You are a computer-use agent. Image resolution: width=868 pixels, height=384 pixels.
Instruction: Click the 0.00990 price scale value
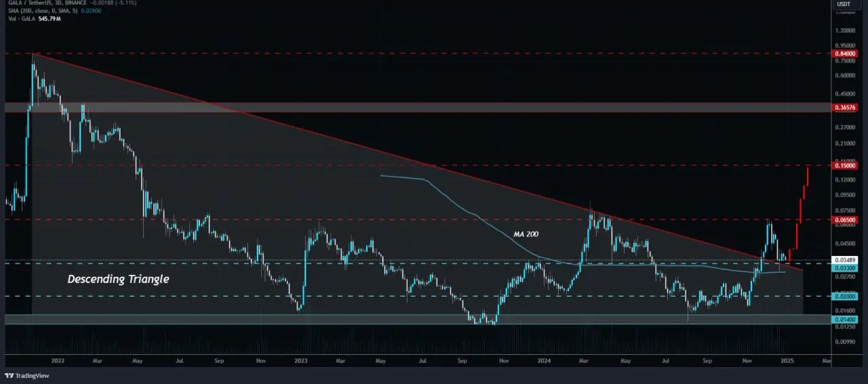coord(844,341)
